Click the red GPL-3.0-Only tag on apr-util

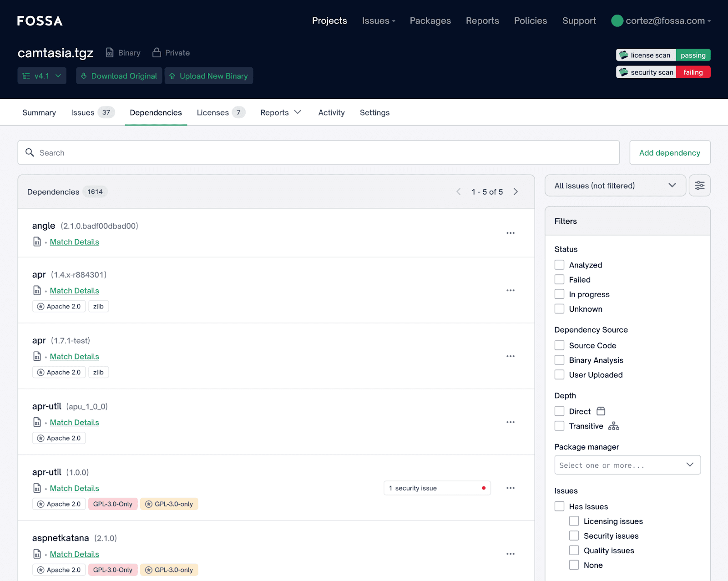(113, 504)
